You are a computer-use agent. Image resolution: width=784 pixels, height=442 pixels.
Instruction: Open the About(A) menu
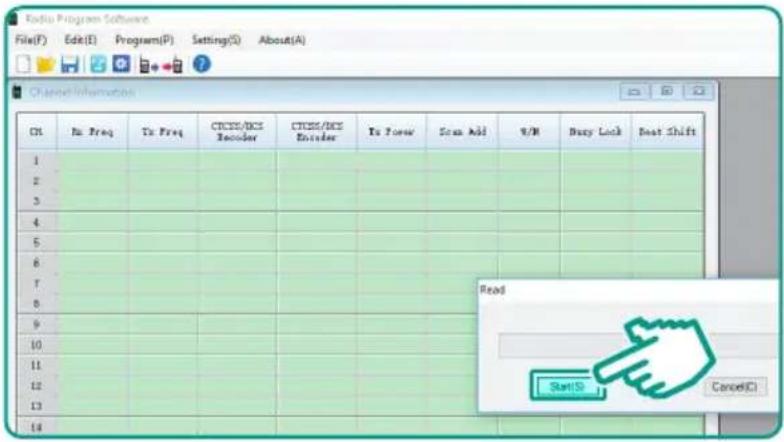[x=282, y=40]
